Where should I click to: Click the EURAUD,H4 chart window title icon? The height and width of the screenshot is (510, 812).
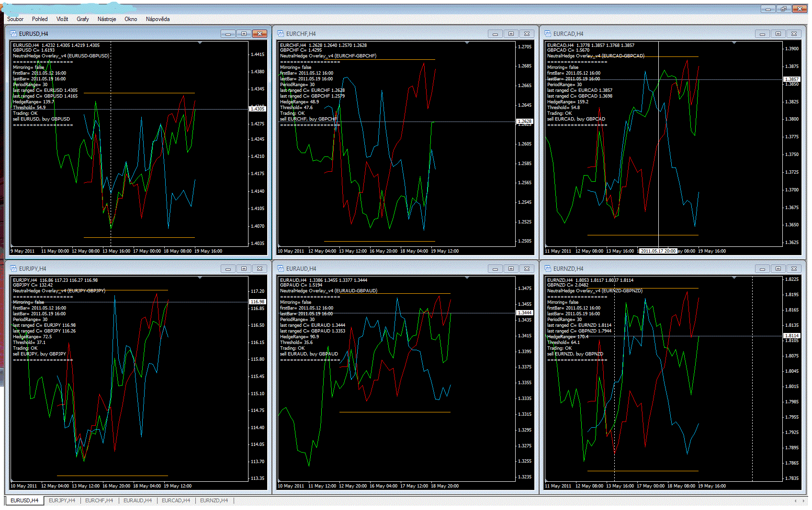pyautogui.click(x=281, y=269)
